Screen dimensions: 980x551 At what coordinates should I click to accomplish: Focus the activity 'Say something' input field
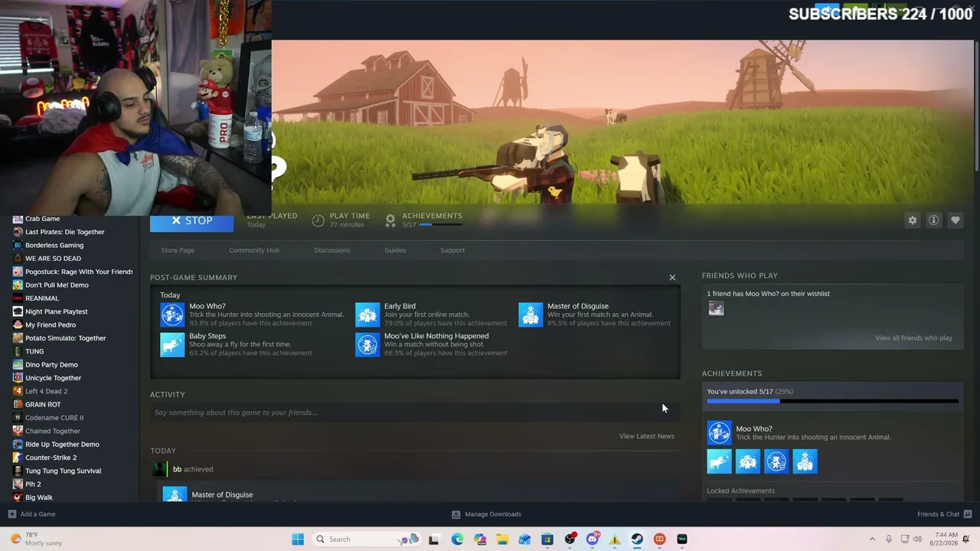413,412
